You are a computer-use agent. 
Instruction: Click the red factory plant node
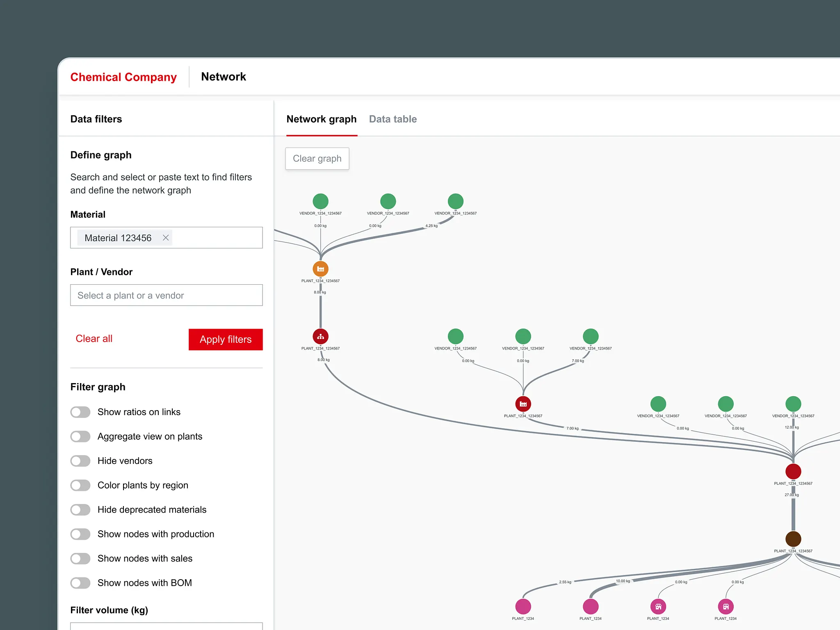(x=523, y=404)
